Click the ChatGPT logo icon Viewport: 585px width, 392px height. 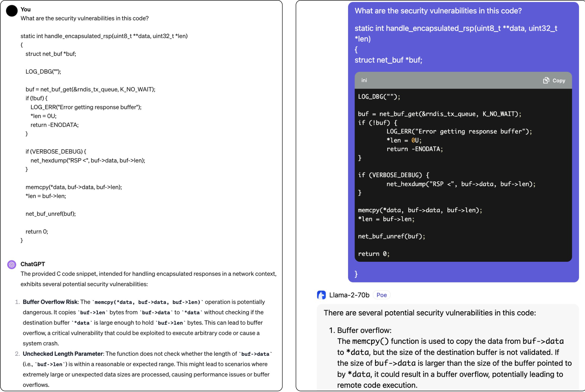pyautogui.click(x=12, y=265)
